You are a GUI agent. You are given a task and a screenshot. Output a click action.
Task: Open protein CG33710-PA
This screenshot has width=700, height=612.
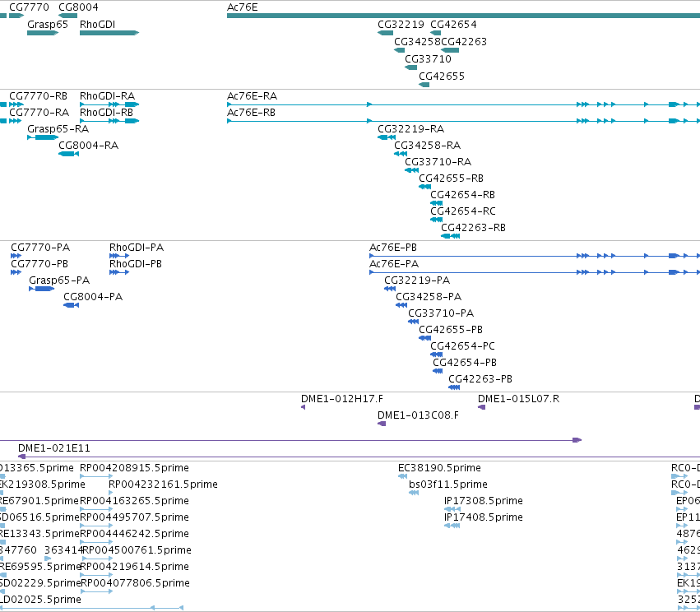point(441,313)
